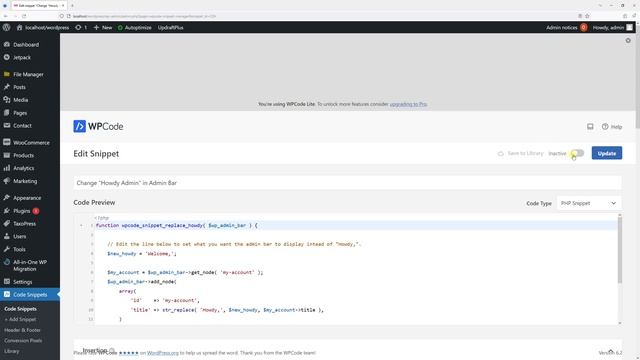
Task: Click the upgrading to Pro link
Action: click(408, 104)
